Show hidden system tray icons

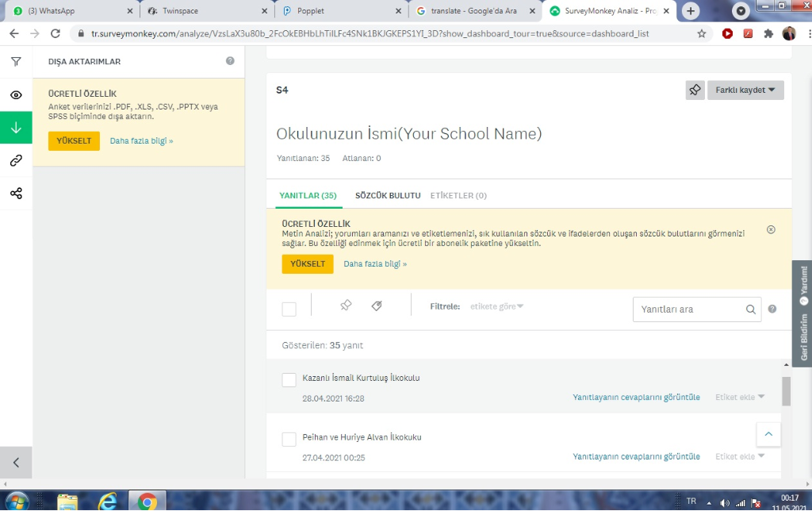(x=709, y=503)
